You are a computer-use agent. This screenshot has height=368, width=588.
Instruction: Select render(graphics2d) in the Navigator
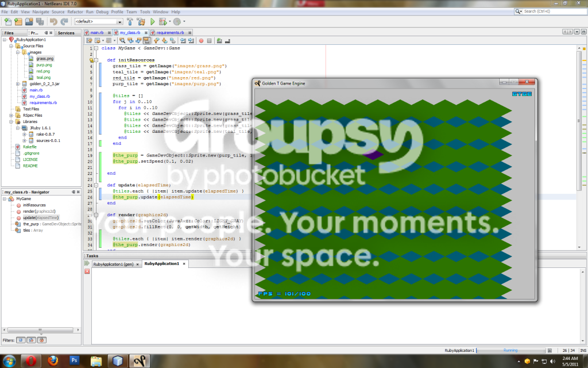pos(39,212)
